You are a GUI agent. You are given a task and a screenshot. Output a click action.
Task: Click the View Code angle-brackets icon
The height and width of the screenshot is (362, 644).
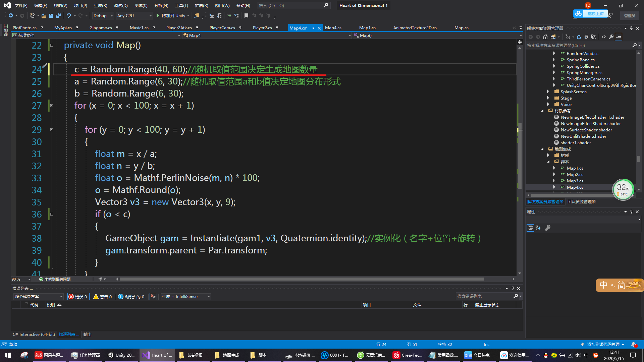pos(604,37)
